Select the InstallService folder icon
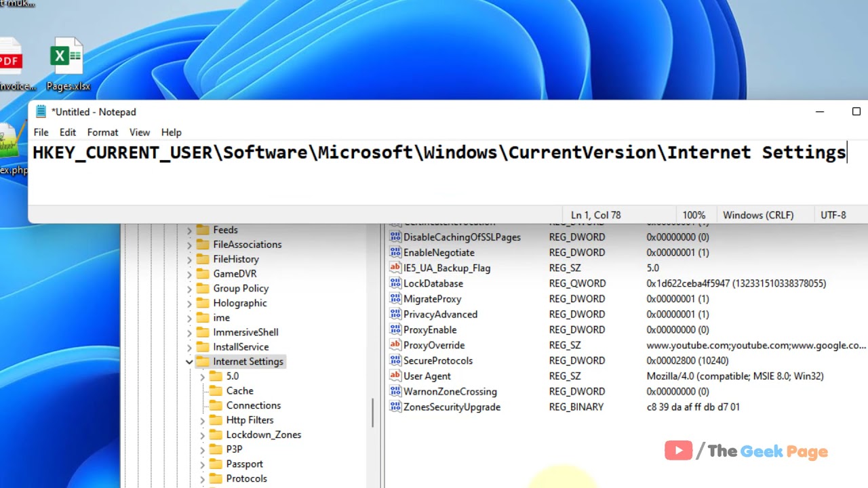 202,347
